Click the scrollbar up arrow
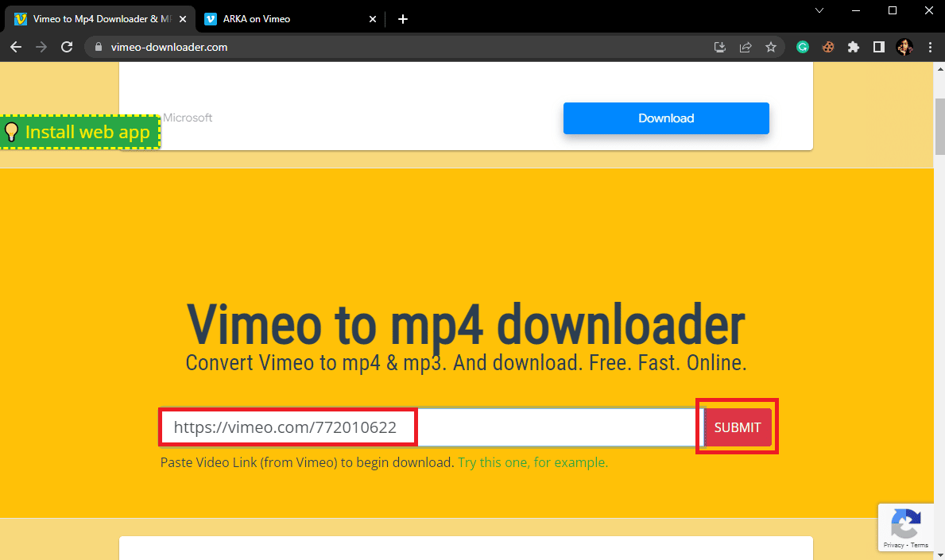This screenshot has width=945, height=560. pyautogui.click(x=939, y=68)
